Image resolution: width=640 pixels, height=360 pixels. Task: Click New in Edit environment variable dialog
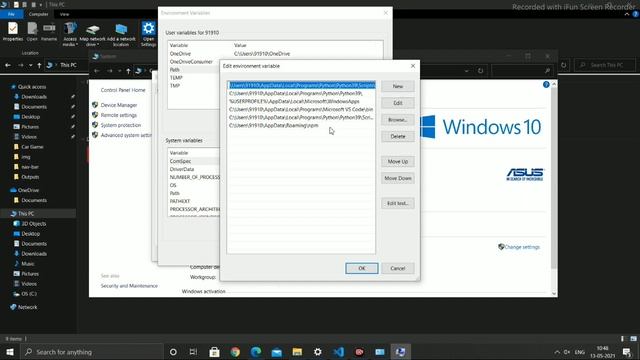point(398,86)
